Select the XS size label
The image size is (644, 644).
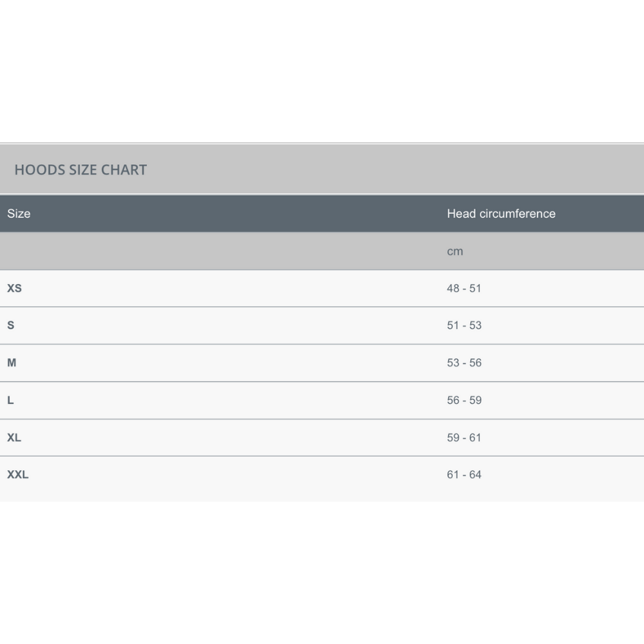(14, 289)
